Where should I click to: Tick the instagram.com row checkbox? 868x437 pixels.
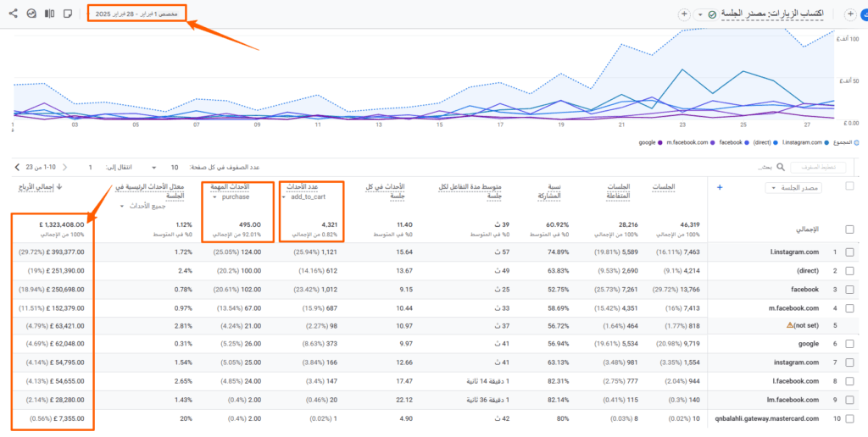coord(849,362)
